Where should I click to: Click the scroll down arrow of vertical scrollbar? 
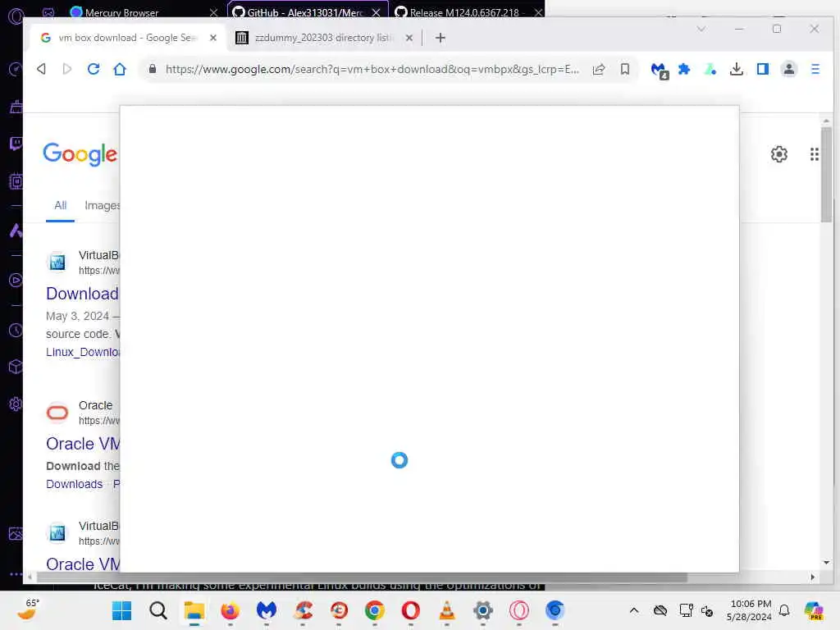click(826, 563)
